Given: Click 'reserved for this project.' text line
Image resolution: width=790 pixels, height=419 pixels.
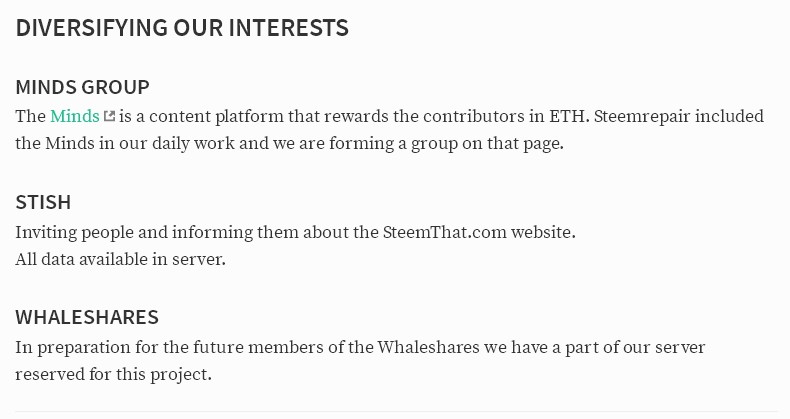Looking at the screenshot, I should [x=113, y=374].
